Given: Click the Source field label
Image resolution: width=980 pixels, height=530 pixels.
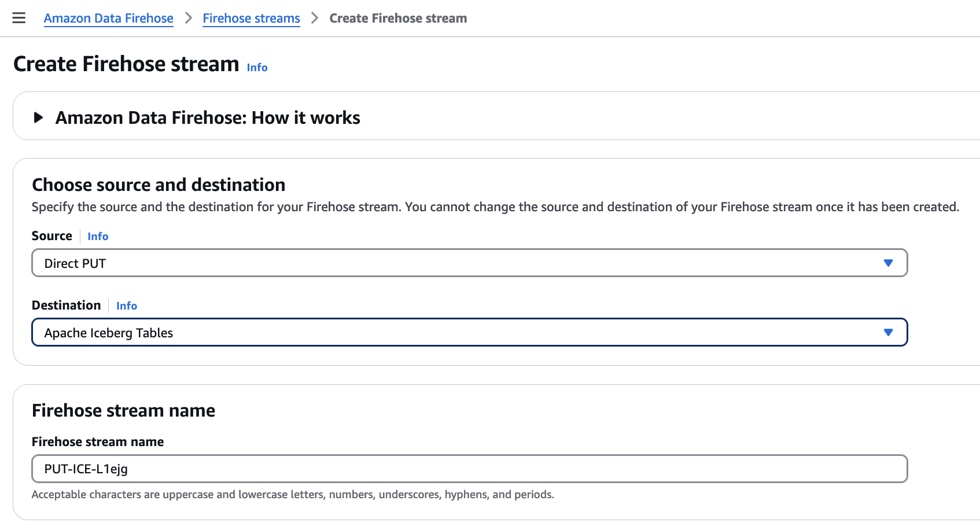Looking at the screenshot, I should [51, 236].
